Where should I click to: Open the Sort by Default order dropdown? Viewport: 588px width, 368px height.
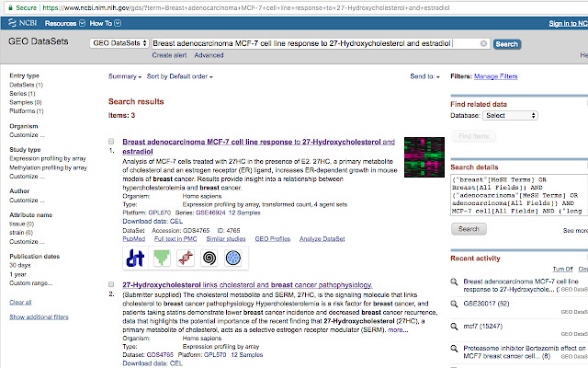pyautogui.click(x=180, y=76)
